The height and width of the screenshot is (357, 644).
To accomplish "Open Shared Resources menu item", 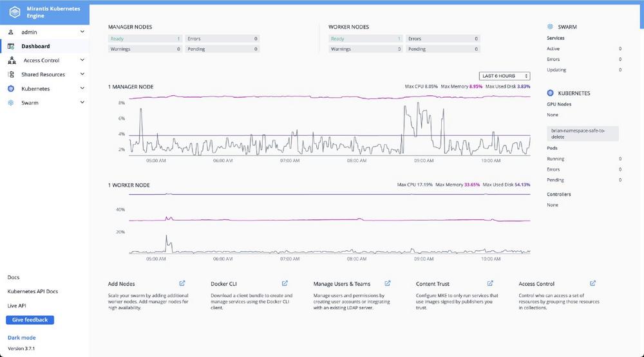I will [x=43, y=75].
